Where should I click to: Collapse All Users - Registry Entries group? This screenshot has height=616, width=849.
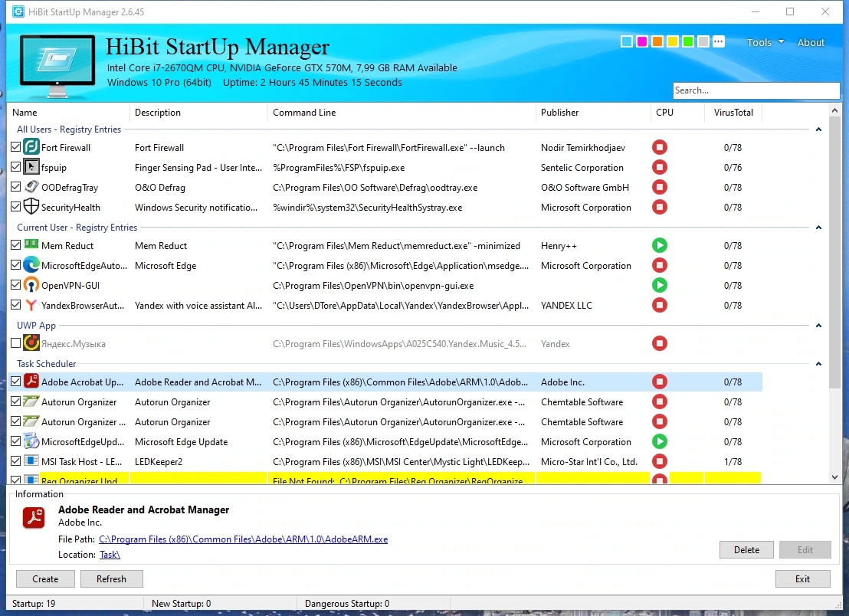(818, 129)
